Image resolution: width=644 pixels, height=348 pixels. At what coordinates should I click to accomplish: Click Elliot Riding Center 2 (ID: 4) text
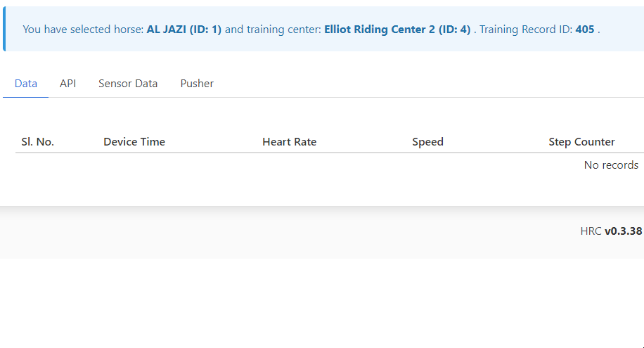tap(397, 30)
